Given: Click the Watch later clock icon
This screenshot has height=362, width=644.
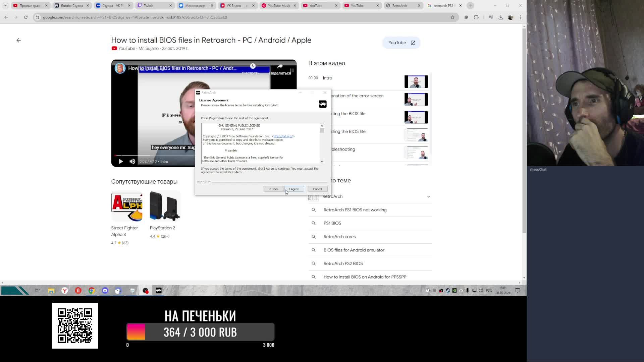Looking at the screenshot, I should pyautogui.click(x=253, y=66).
